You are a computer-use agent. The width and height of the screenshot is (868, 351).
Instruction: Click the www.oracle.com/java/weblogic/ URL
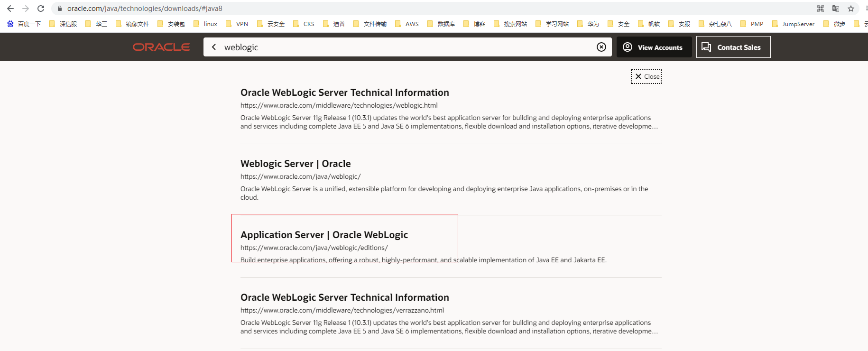click(x=301, y=176)
